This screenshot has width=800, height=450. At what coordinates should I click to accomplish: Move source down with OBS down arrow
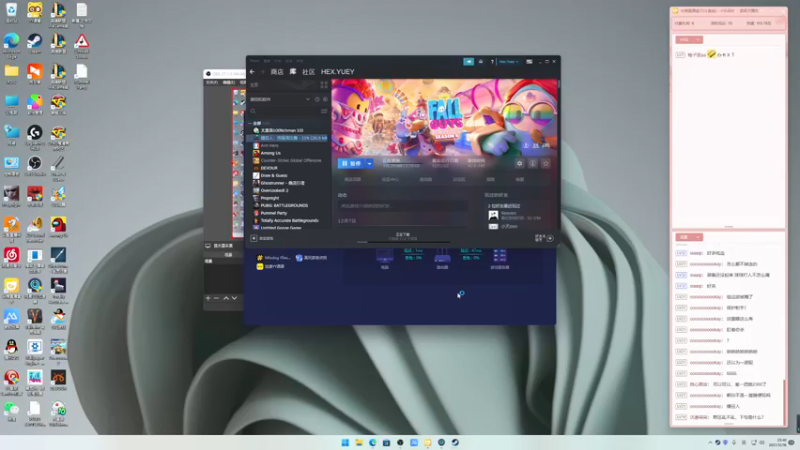pos(234,298)
